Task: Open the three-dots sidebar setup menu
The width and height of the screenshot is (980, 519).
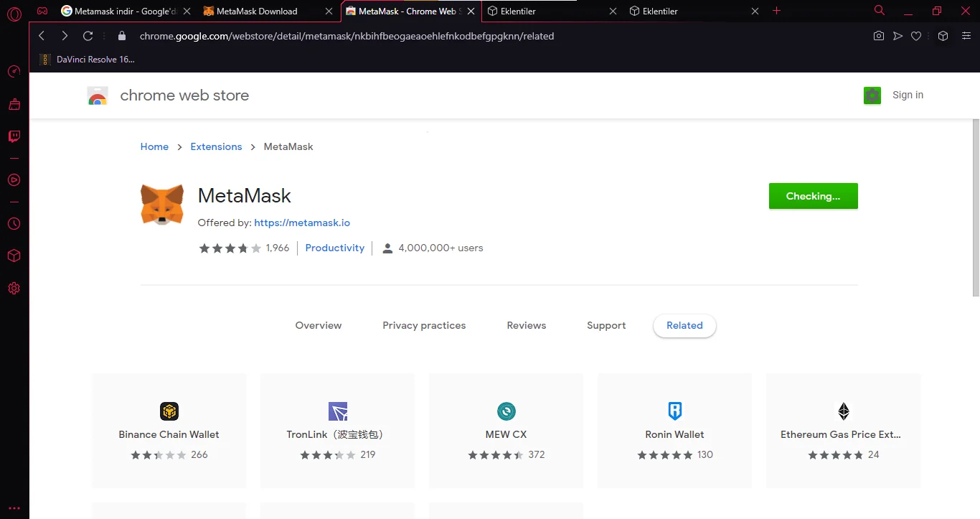Action: point(14,508)
